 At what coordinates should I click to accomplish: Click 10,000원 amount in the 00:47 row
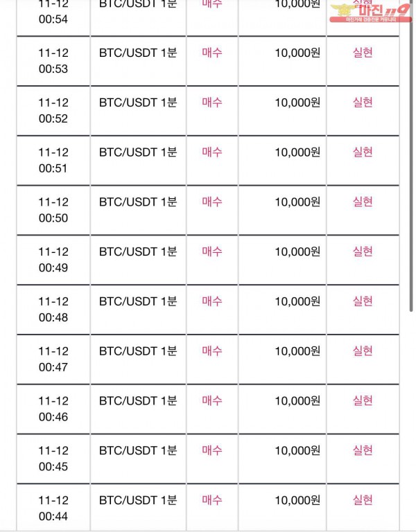tap(297, 351)
